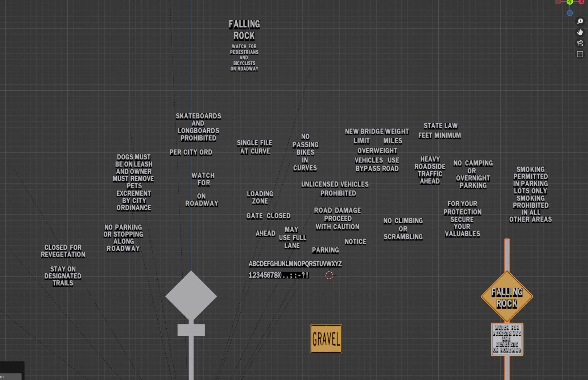The image size is (588, 380).
Task: Select the DOGS MUST BE ON LEASH text
Action: tap(133, 182)
